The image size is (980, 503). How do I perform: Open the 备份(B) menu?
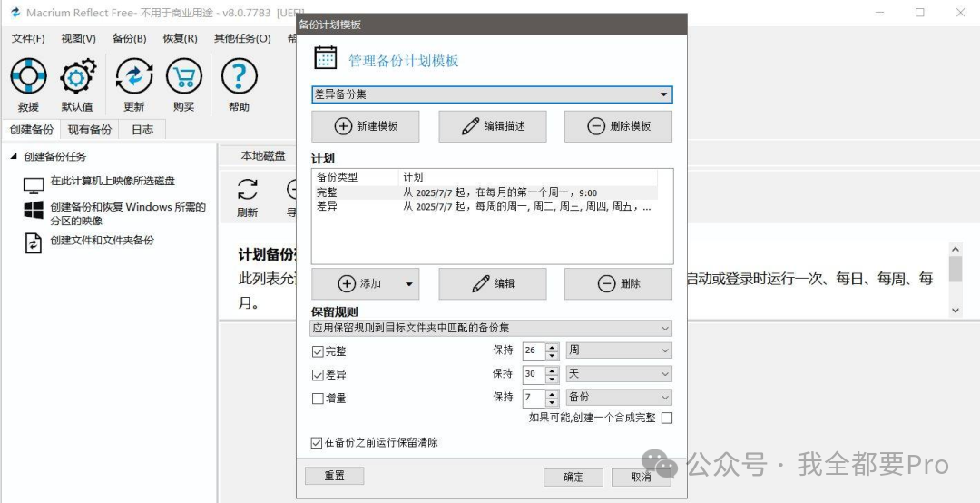[129, 38]
